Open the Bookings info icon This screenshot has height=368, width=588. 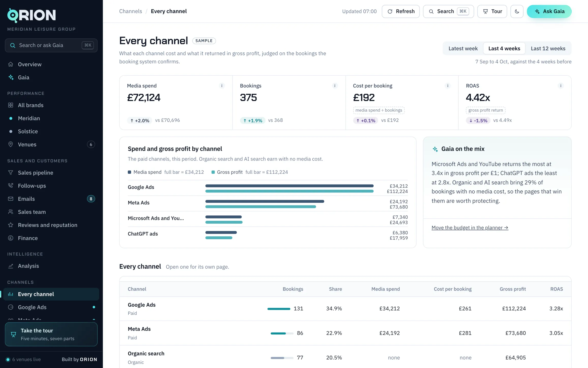(335, 86)
